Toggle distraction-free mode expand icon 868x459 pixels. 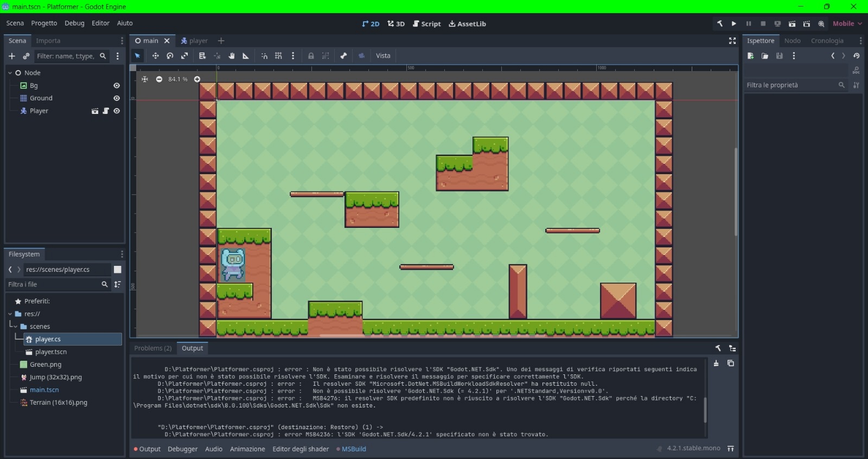point(732,41)
